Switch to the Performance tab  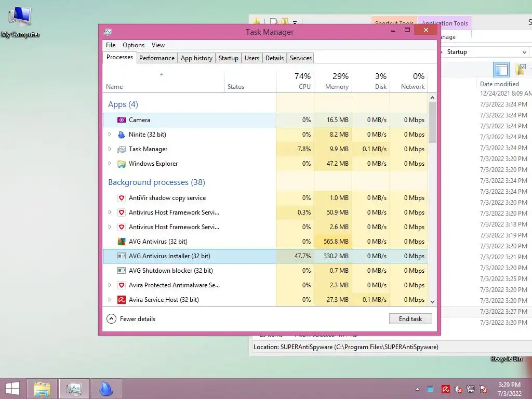[x=157, y=58]
